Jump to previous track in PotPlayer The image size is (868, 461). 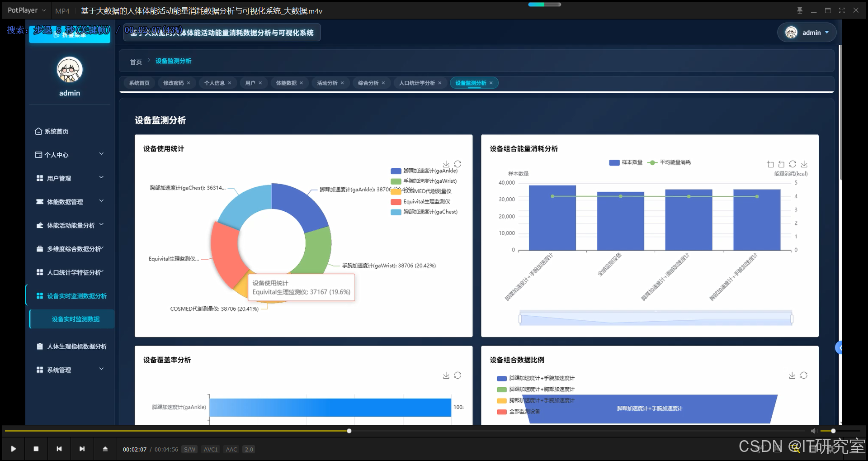pyautogui.click(x=59, y=449)
